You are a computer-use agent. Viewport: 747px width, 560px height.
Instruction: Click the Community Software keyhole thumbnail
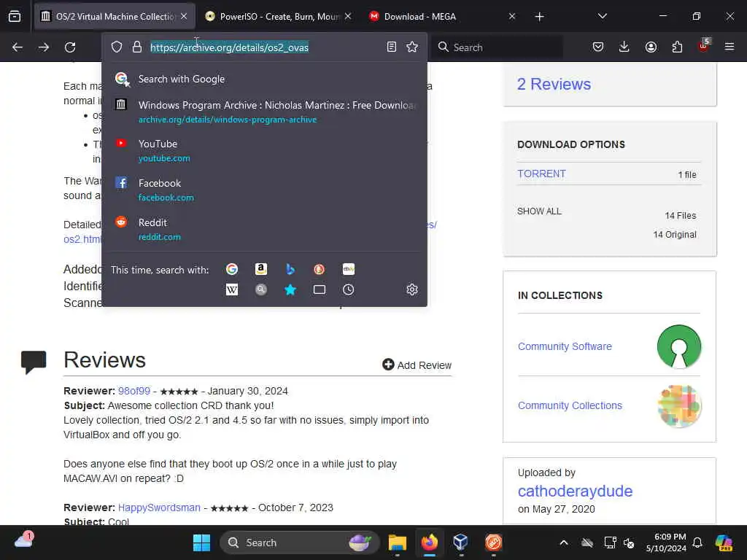(x=679, y=346)
